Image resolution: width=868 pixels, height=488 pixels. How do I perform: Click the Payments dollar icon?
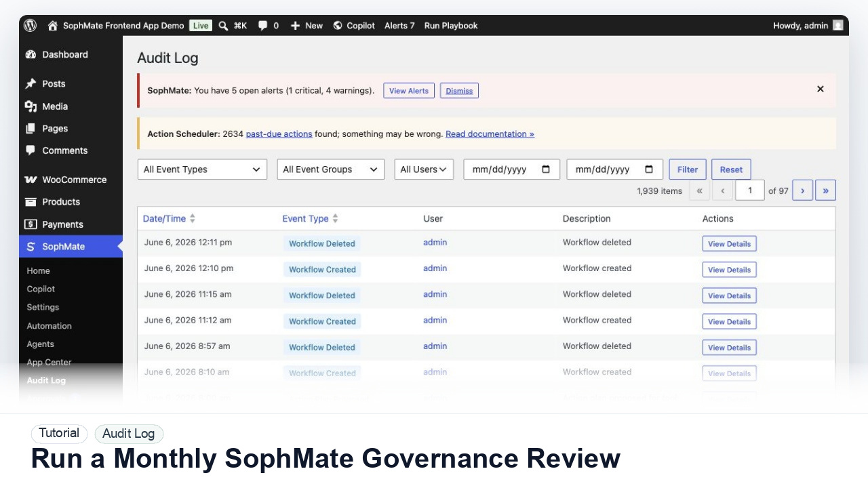coord(31,224)
